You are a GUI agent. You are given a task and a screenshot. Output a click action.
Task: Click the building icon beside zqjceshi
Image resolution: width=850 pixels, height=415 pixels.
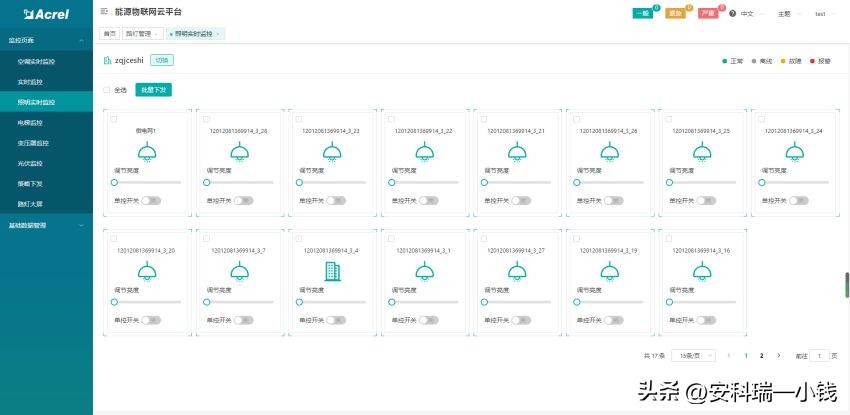coord(108,60)
